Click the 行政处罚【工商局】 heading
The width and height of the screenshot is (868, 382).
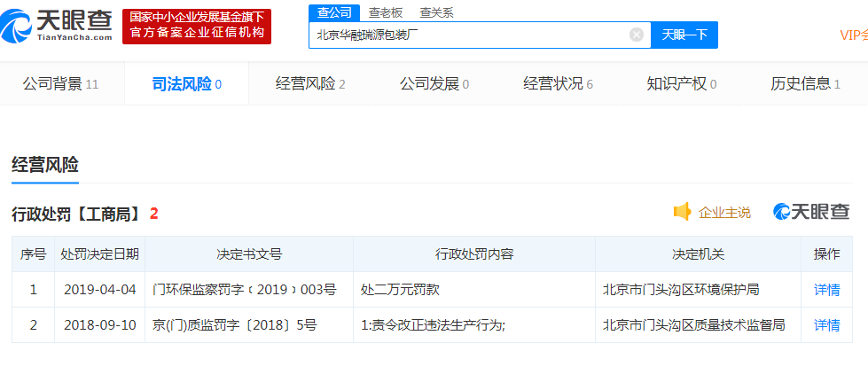point(78,214)
